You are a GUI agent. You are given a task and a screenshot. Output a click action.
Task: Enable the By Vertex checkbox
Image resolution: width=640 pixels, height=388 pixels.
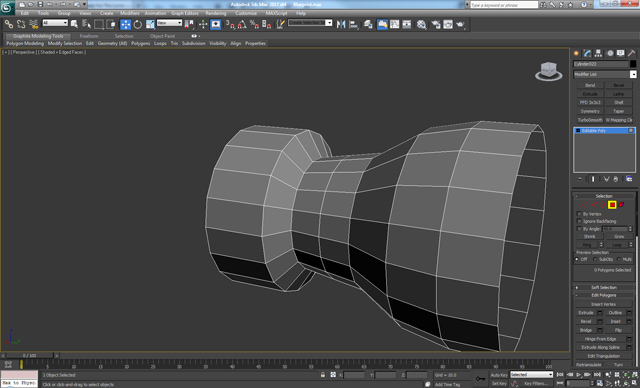(x=579, y=214)
